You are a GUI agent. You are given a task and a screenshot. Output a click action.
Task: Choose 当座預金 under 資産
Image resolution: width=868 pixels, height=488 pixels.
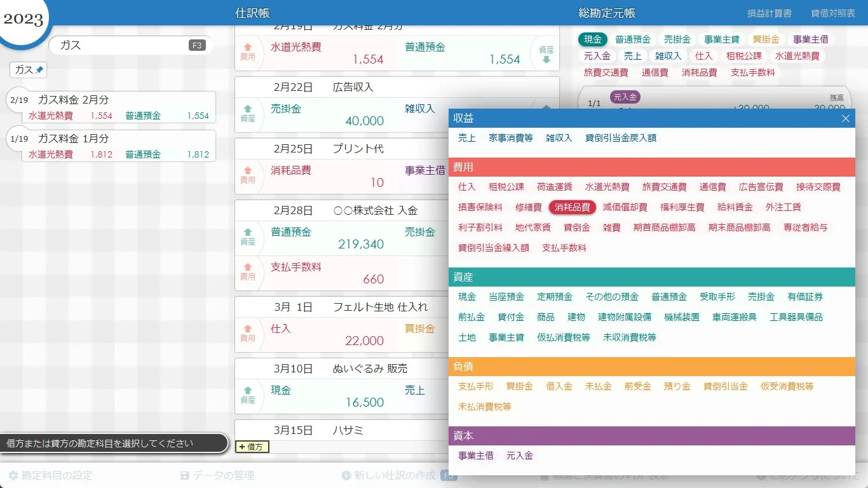pyautogui.click(x=506, y=297)
